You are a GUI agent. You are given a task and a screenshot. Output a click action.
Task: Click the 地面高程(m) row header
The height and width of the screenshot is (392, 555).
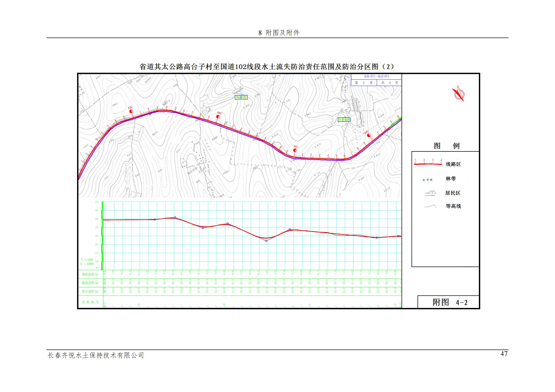(x=90, y=283)
